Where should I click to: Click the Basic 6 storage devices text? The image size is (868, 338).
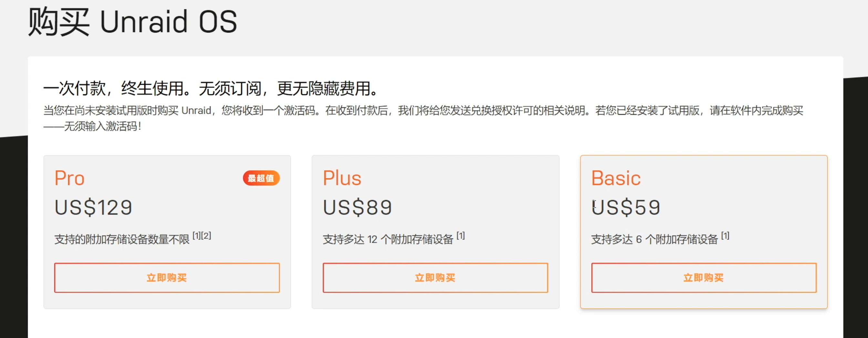click(654, 239)
